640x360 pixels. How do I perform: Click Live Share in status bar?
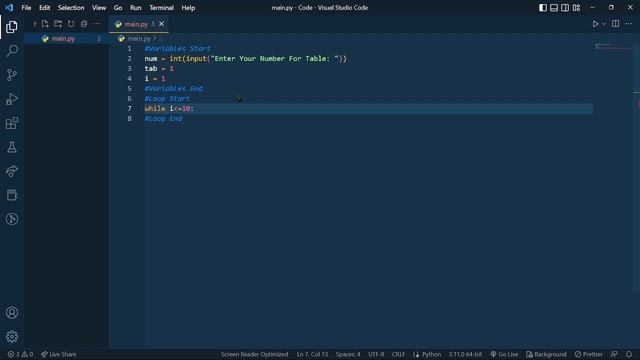(x=59, y=354)
